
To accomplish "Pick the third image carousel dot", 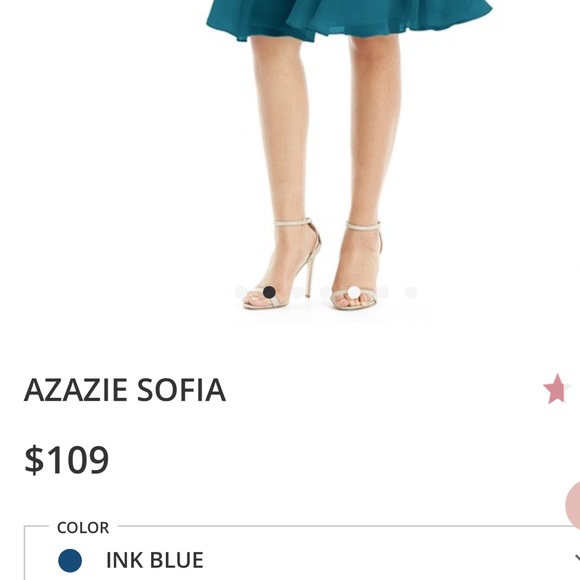I will pos(297,292).
